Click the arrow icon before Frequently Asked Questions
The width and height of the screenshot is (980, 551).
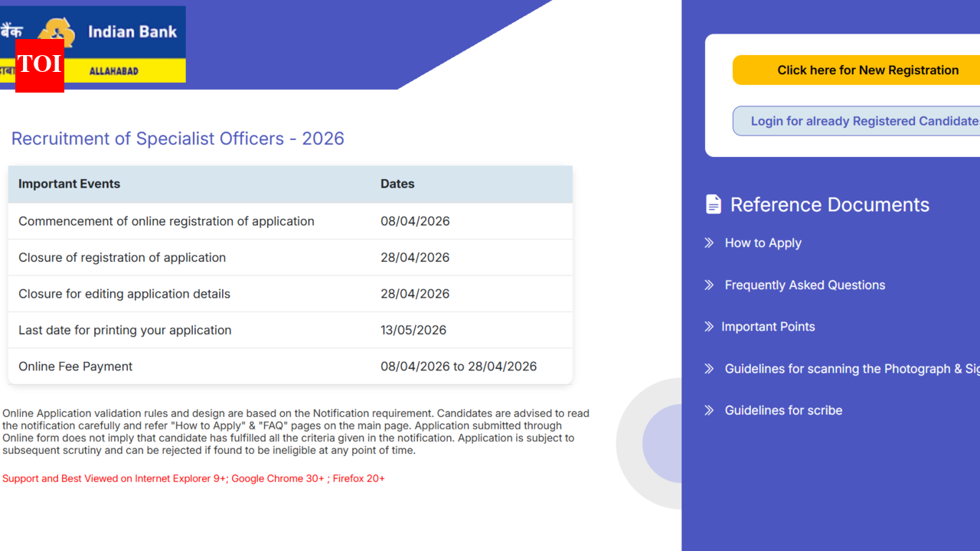(x=709, y=285)
